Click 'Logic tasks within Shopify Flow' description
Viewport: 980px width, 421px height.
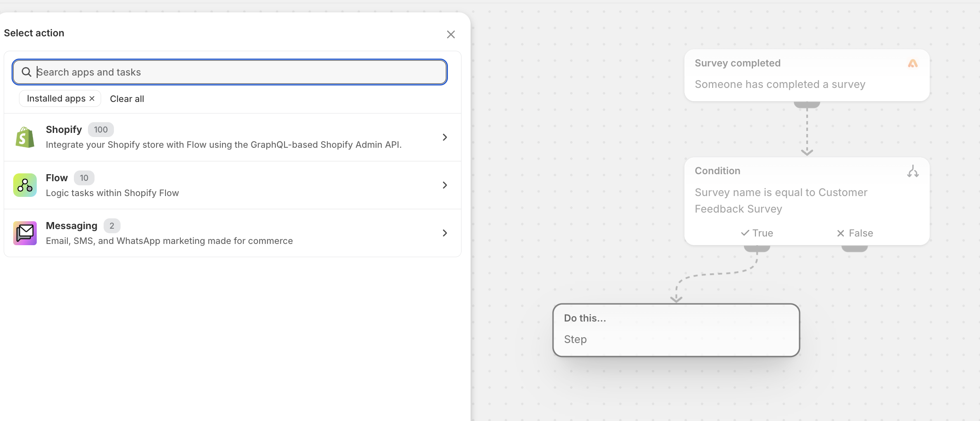(x=112, y=193)
